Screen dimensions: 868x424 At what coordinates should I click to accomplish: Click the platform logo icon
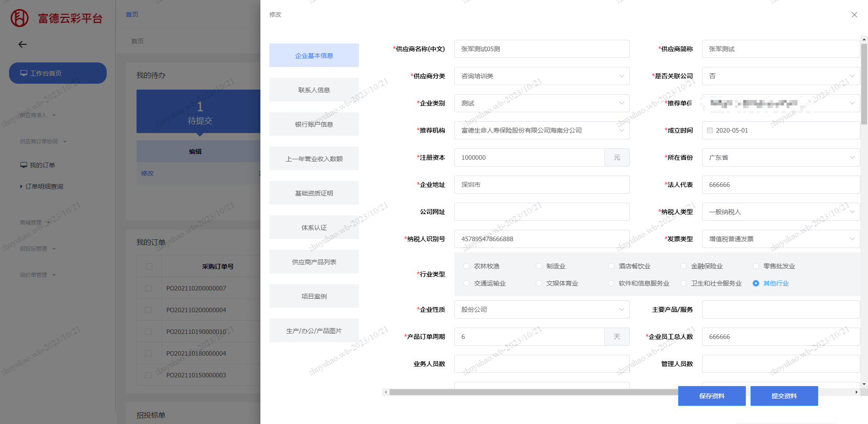19,18
